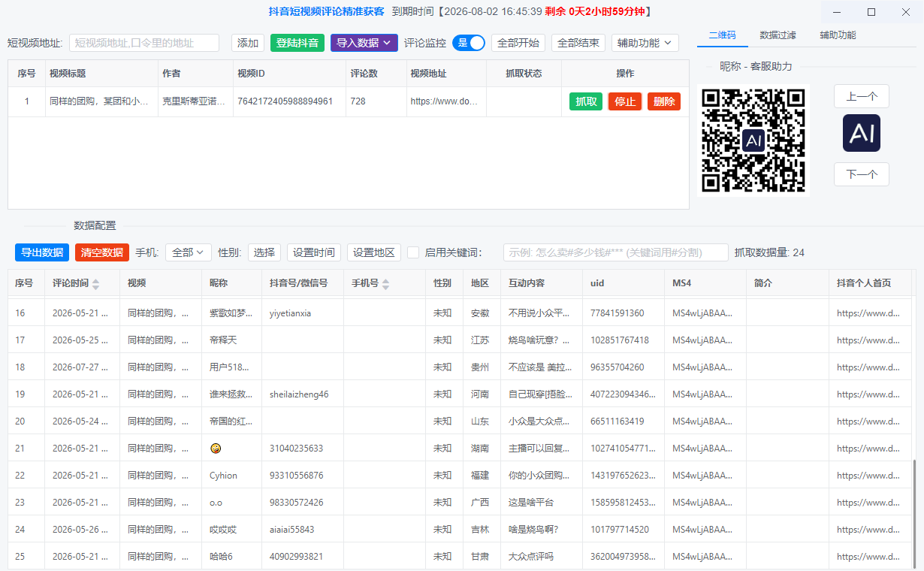The width and height of the screenshot is (924, 571).
Task: Click the video URL cell https://www.do...
Action: 444,101
